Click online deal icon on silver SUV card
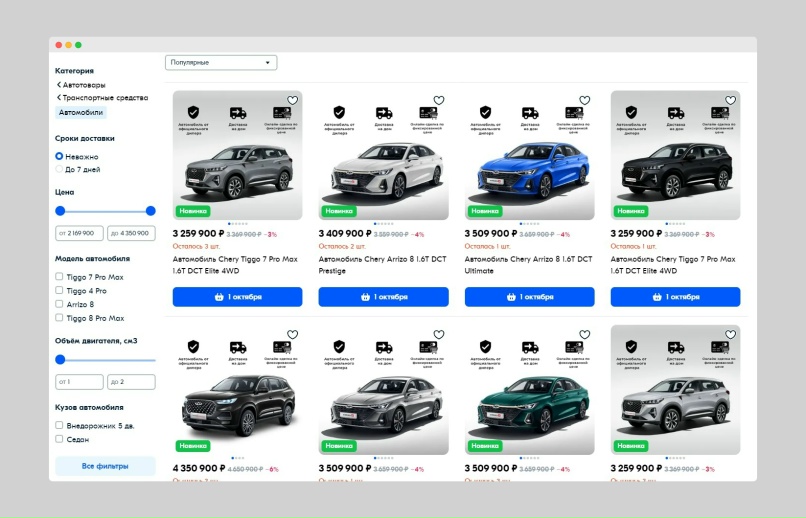Image resolution: width=806 pixels, height=518 pixels. 720,347
